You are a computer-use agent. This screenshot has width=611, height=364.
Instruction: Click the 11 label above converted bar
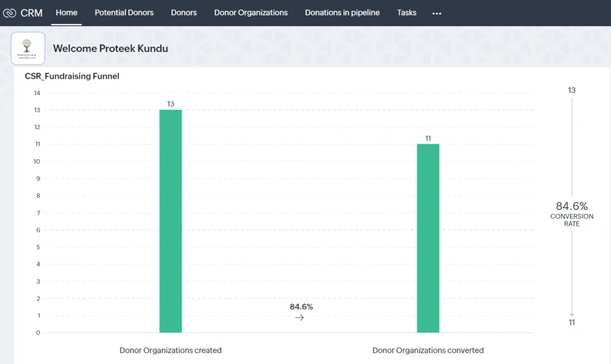pos(428,138)
